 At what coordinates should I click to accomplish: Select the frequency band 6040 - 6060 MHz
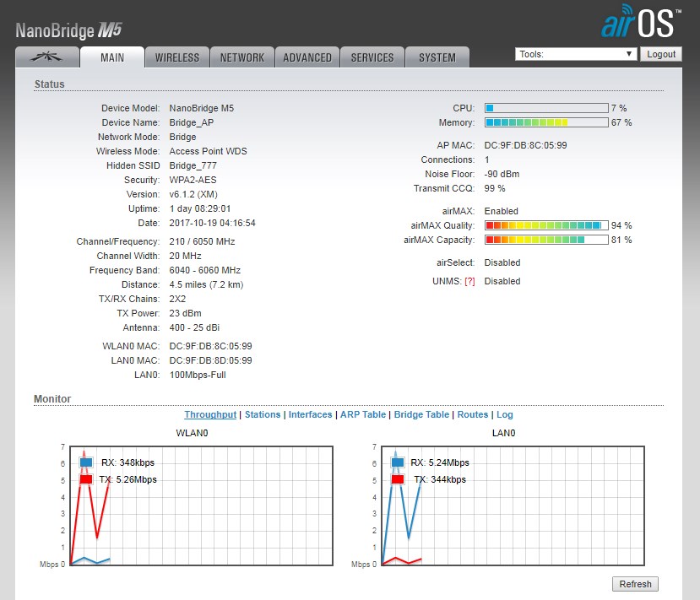click(205, 270)
